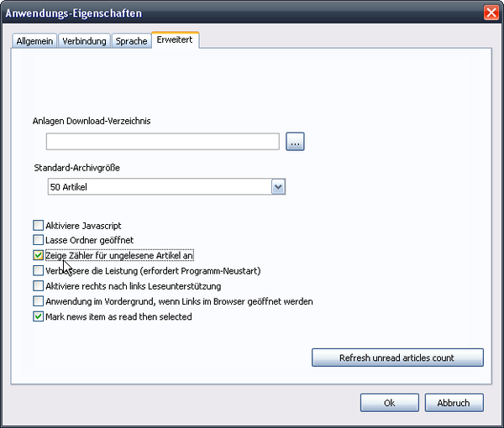This screenshot has height=428, width=504.
Task: Uncheck Zeige Zähler für ungelesene Artikel an
Action: coord(38,255)
